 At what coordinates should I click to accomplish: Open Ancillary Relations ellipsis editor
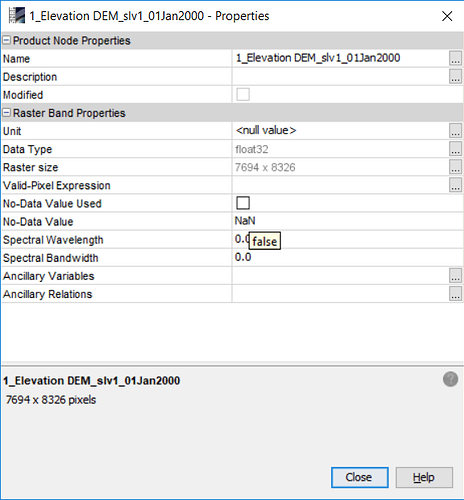point(455,294)
